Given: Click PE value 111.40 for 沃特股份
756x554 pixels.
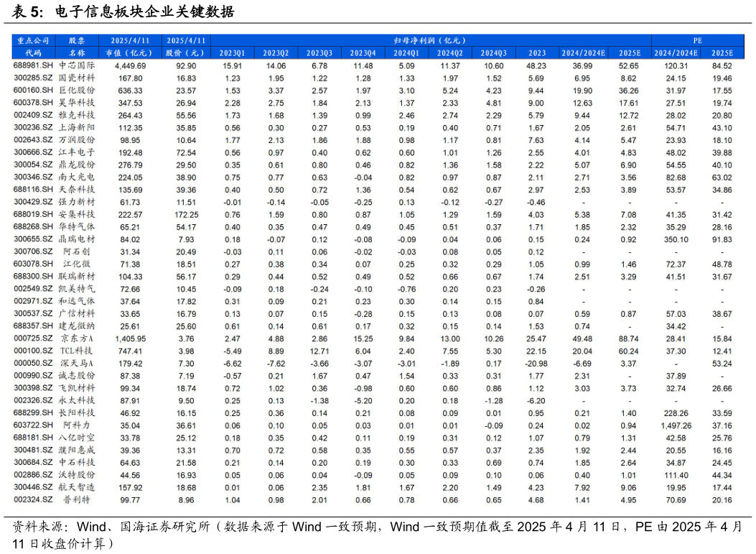Looking at the screenshot, I should pos(676,476).
